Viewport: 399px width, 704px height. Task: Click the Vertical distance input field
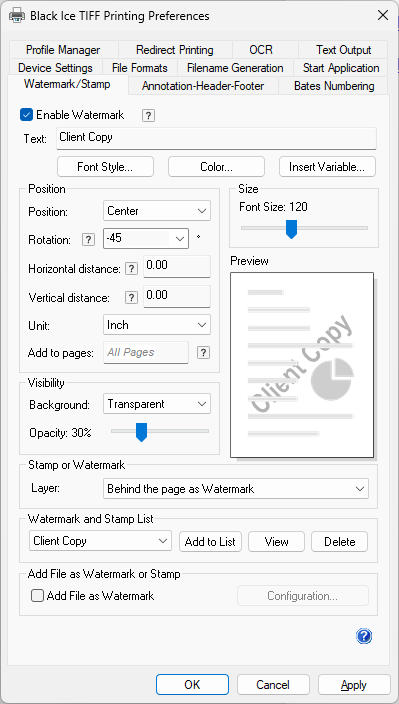click(x=177, y=296)
